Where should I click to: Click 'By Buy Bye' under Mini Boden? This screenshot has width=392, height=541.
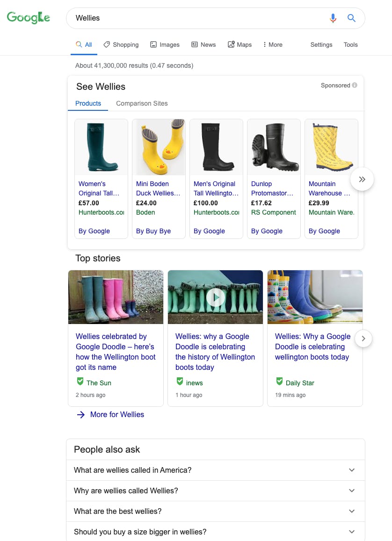153,231
